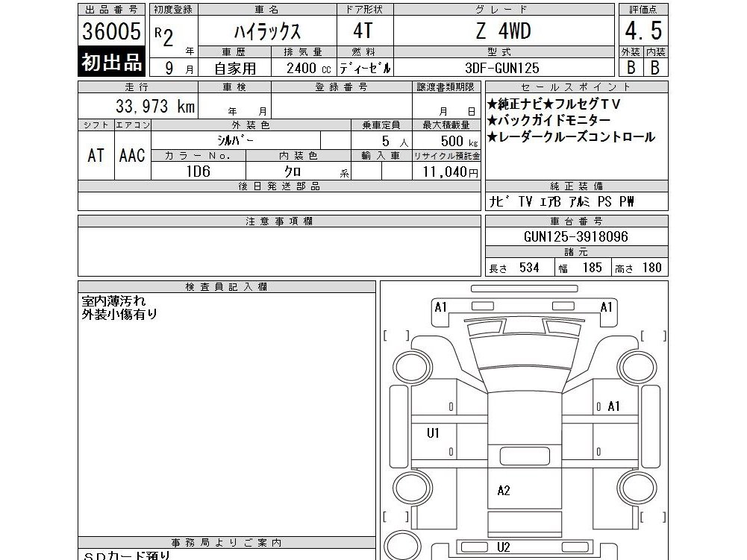The height and width of the screenshot is (560, 747).
Task: Click max load 500 kg
Action: (459, 141)
